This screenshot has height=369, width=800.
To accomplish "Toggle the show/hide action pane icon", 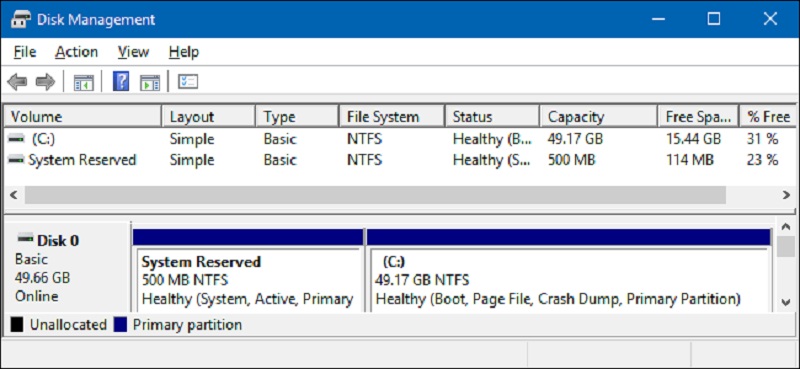I will (x=150, y=82).
